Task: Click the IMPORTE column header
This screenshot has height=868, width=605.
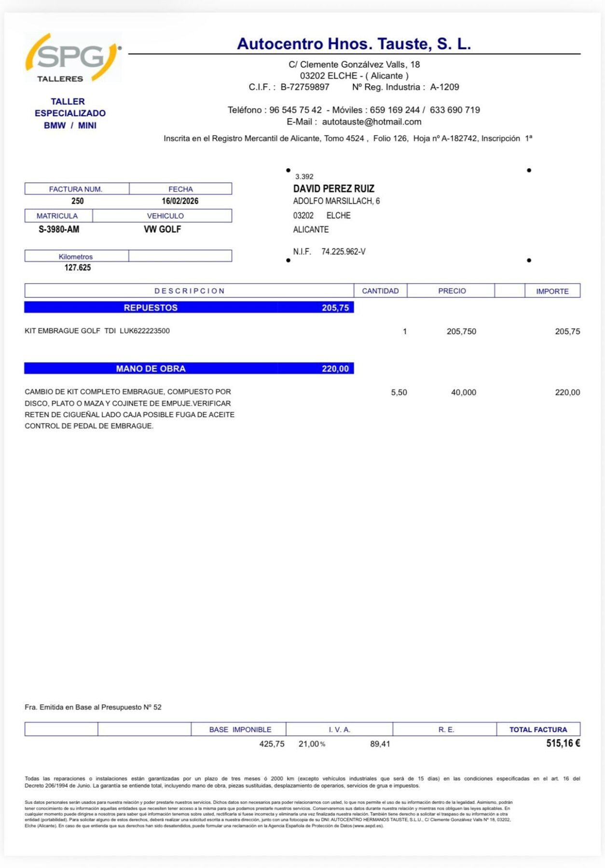Action: click(552, 291)
